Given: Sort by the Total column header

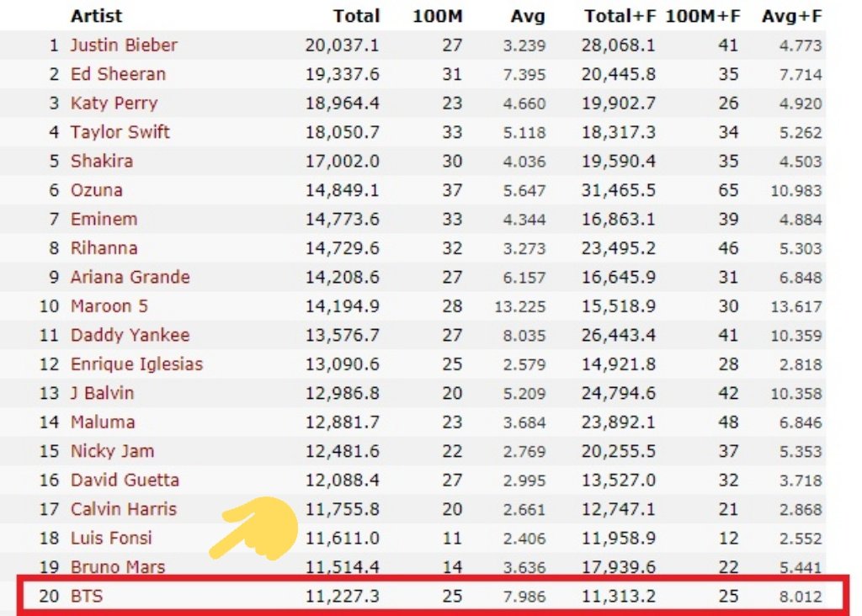Looking at the screenshot, I should click(356, 16).
